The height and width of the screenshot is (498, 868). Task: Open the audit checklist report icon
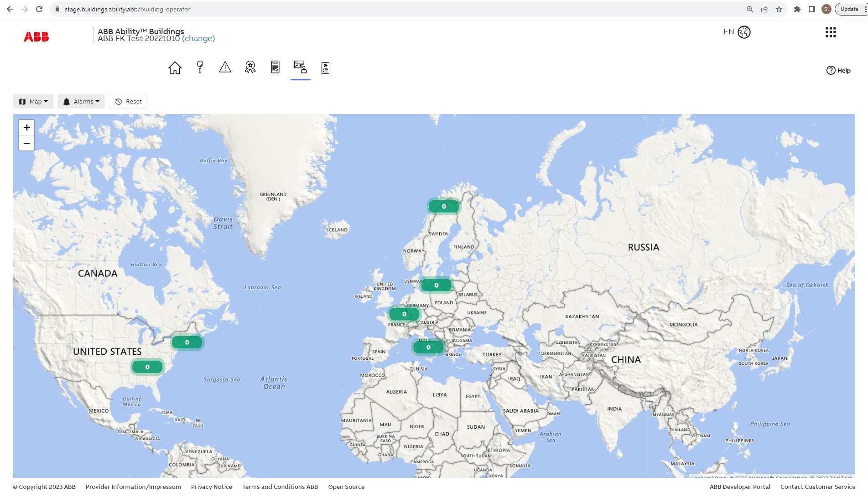click(325, 67)
